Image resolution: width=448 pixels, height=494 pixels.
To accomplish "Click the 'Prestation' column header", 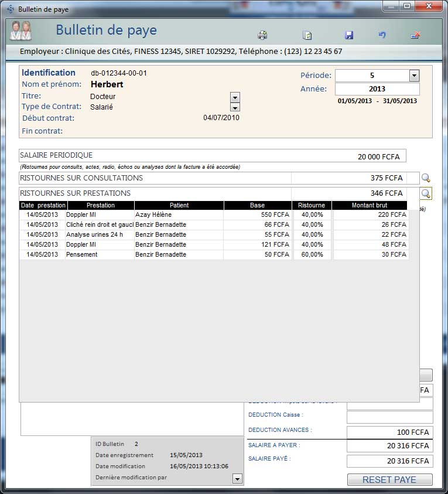I will point(101,206).
